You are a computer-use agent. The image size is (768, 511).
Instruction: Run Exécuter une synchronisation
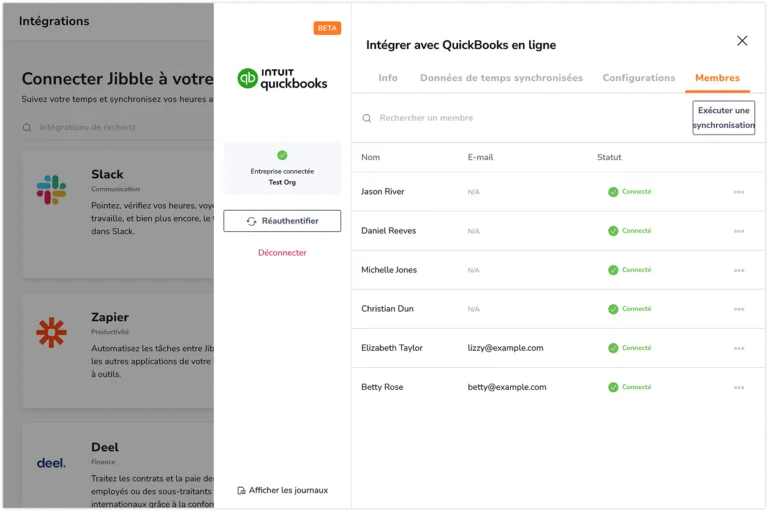(x=723, y=118)
